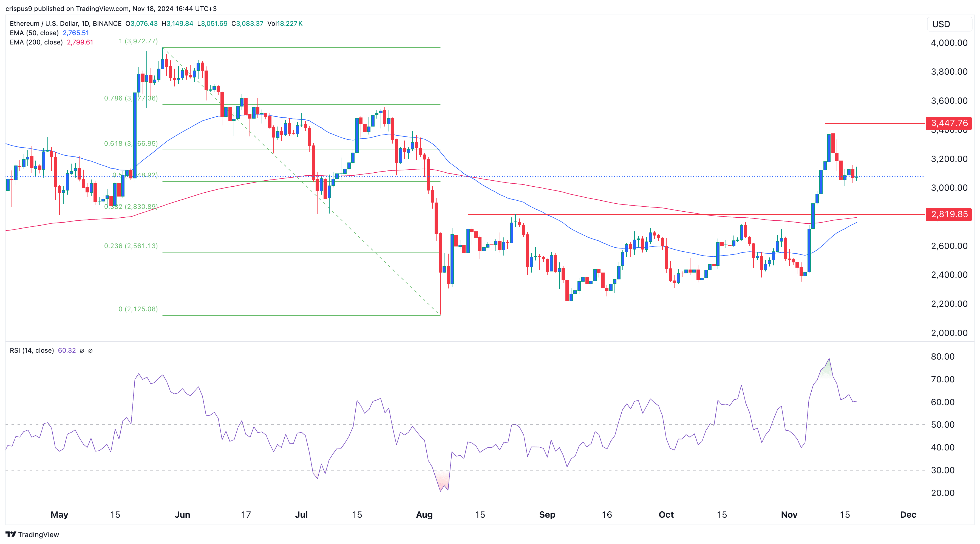Click the 4,000.00 price scale label
The image size is (980, 544).
(x=949, y=43)
